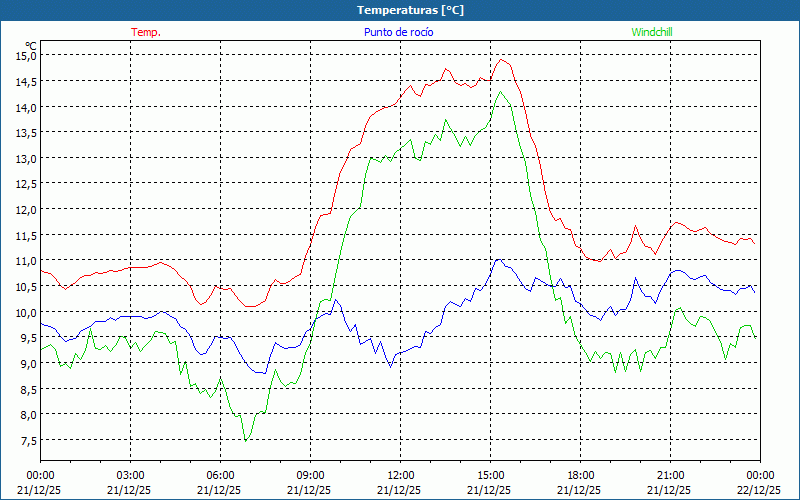Click the 22/12/25 date label
Image resolution: width=800 pixels, height=500 pixels.
coord(760,490)
